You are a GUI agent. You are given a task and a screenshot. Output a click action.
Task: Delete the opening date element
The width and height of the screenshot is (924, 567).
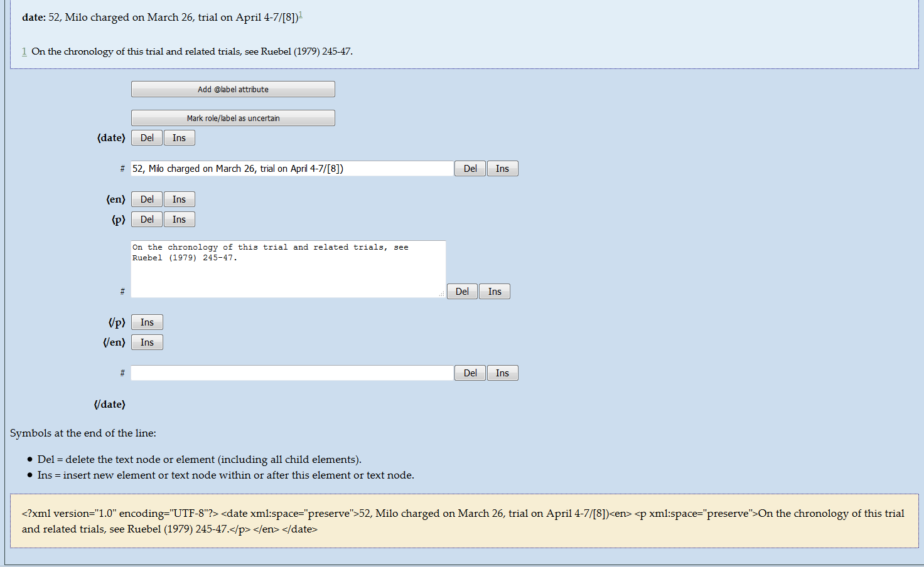147,138
